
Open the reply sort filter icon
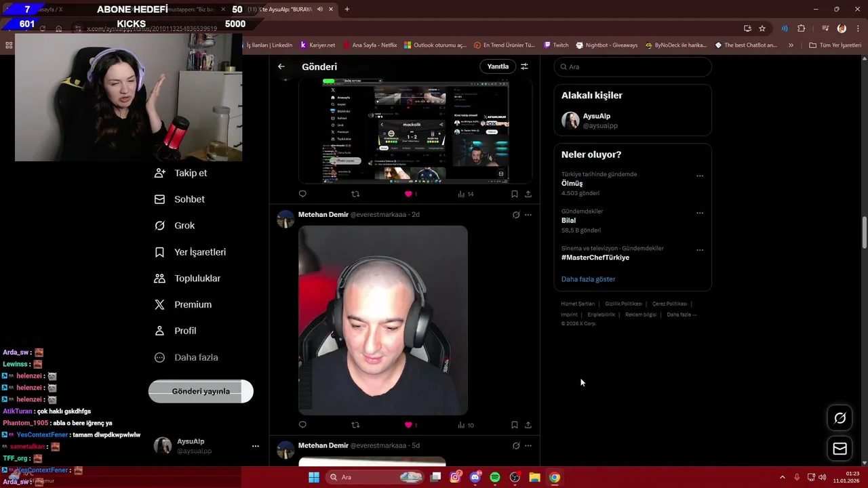(524, 66)
